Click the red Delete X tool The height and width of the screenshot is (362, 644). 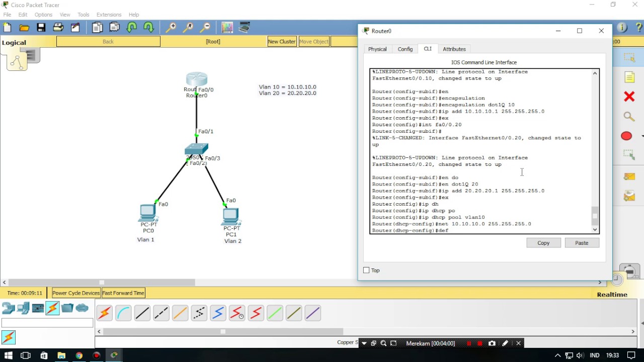pos(629,97)
